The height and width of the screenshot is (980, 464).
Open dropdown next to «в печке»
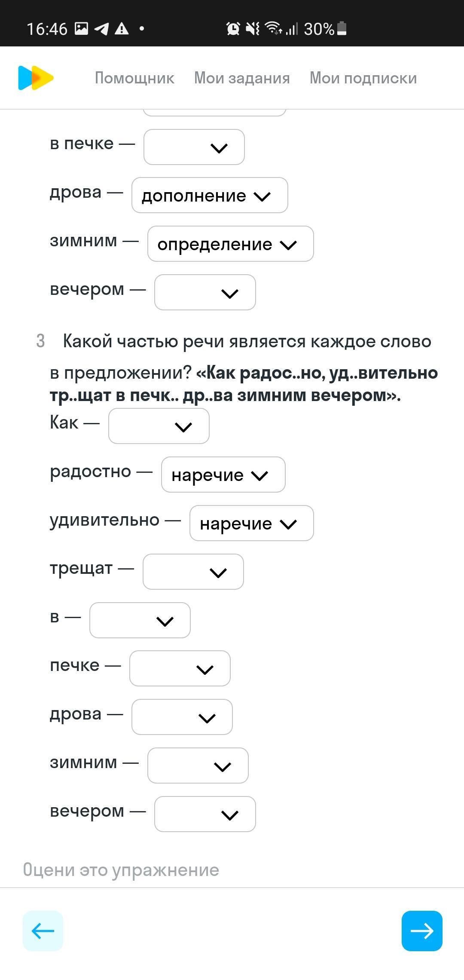194,147
